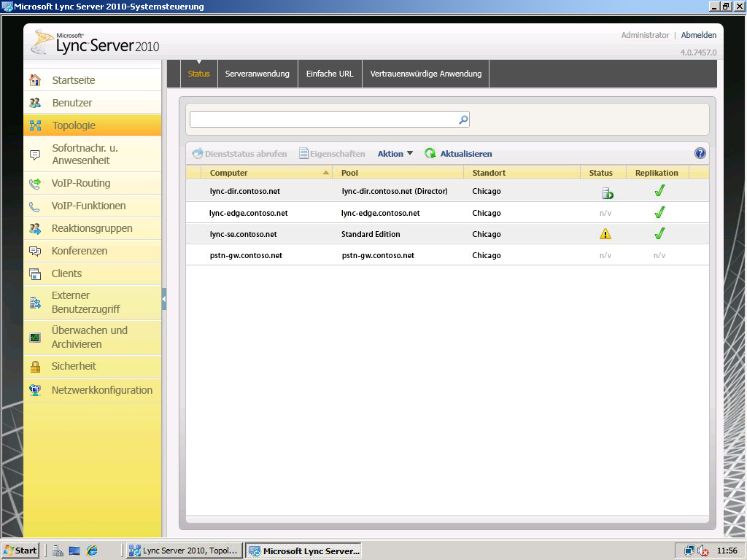747x560 pixels.
Task: Select the pstn-gw.contoso.net row
Action: (x=246, y=255)
